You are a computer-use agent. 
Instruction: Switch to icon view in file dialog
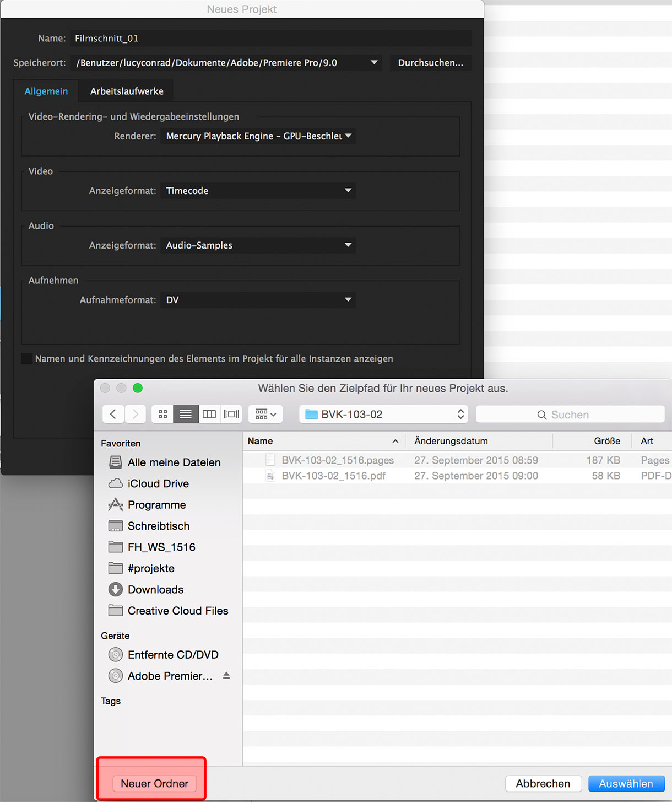tap(162, 414)
